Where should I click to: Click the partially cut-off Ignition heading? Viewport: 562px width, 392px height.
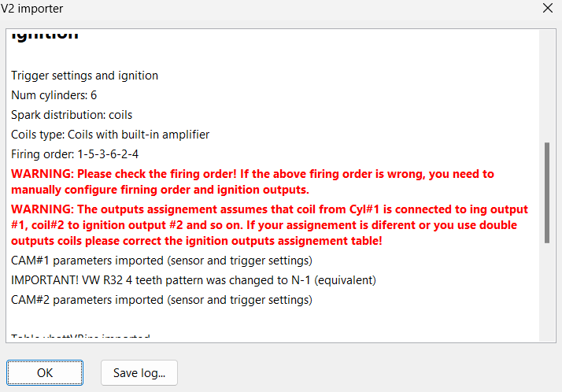[45, 35]
